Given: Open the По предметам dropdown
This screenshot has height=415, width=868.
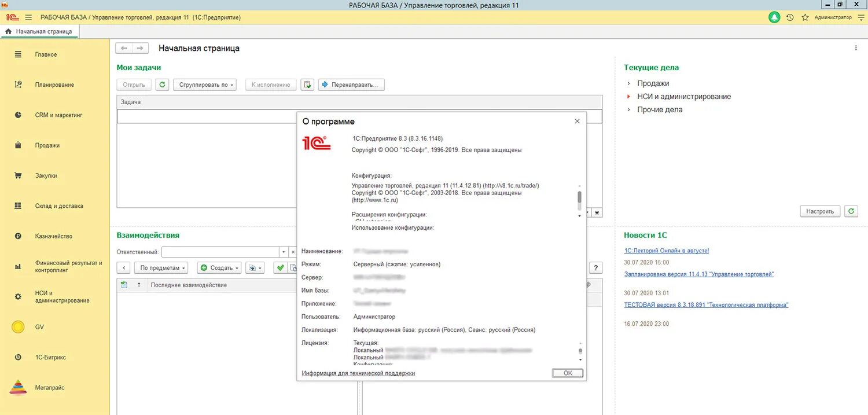Looking at the screenshot, I should tap(161, 267).
